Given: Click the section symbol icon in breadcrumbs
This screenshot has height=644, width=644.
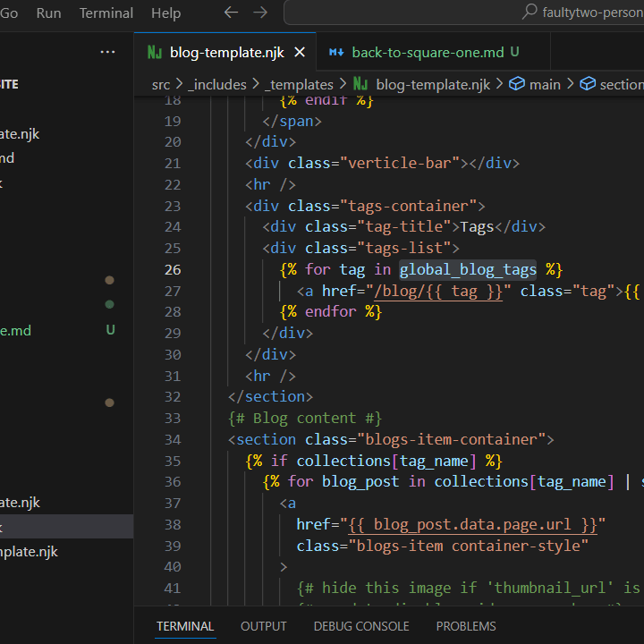Looking at the screenshot, I should [x=588, y=84].
